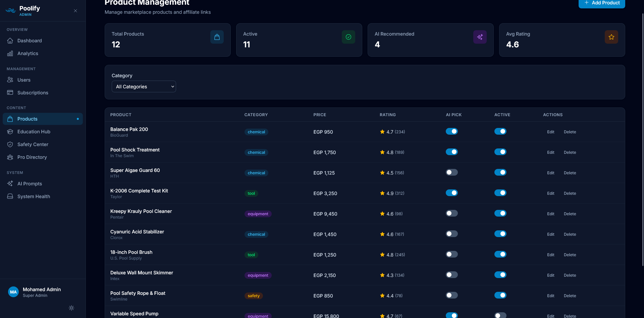Open AI Prompts settings
The image size is (644, 318).
(x=43, y=184)
